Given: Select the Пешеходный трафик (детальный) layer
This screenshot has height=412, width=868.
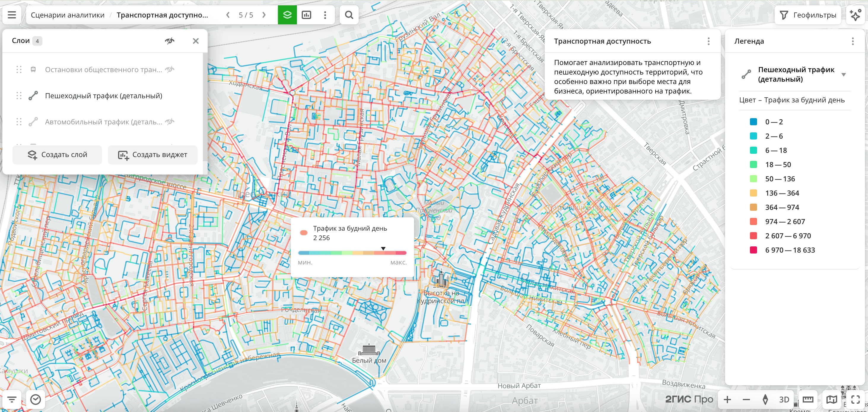Looking at the screenshot, I should 104,96.
